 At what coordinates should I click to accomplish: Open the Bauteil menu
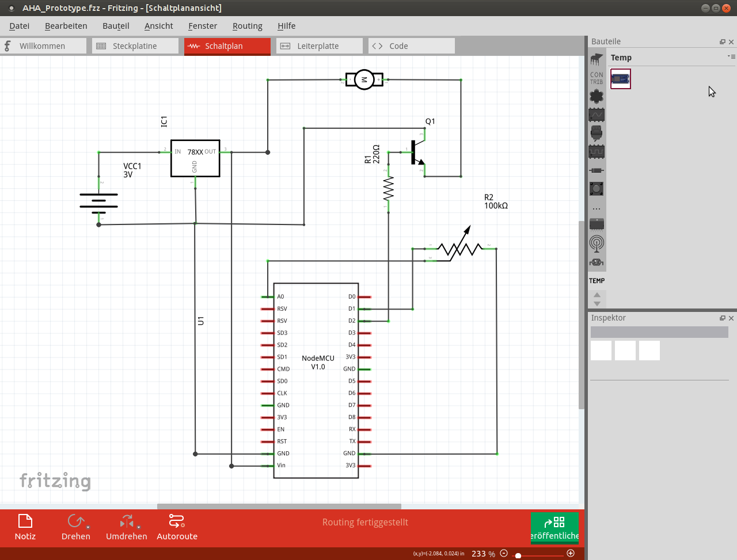point(116,26)
